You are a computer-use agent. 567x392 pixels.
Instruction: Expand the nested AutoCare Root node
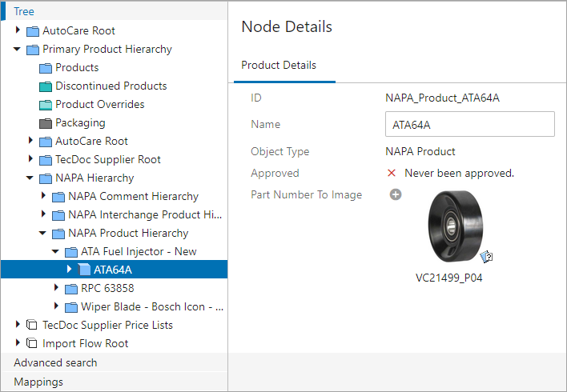pos(30,140)
